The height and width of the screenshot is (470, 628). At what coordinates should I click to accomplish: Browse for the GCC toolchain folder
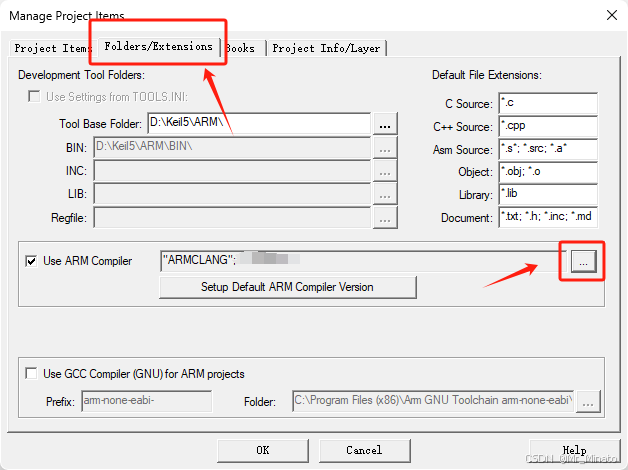(588, 402)
